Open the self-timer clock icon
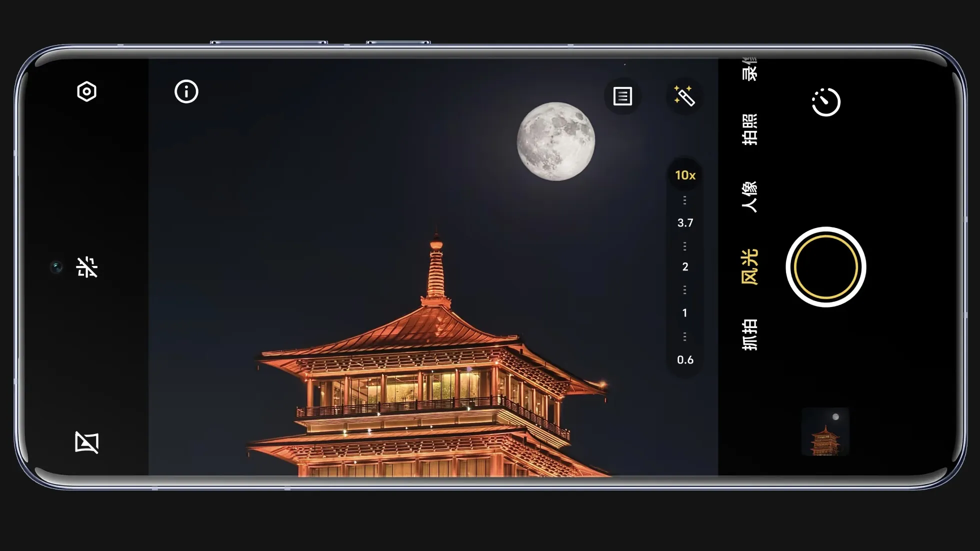The height and width of the screenshot is (551, 980). tap(825, 102)
